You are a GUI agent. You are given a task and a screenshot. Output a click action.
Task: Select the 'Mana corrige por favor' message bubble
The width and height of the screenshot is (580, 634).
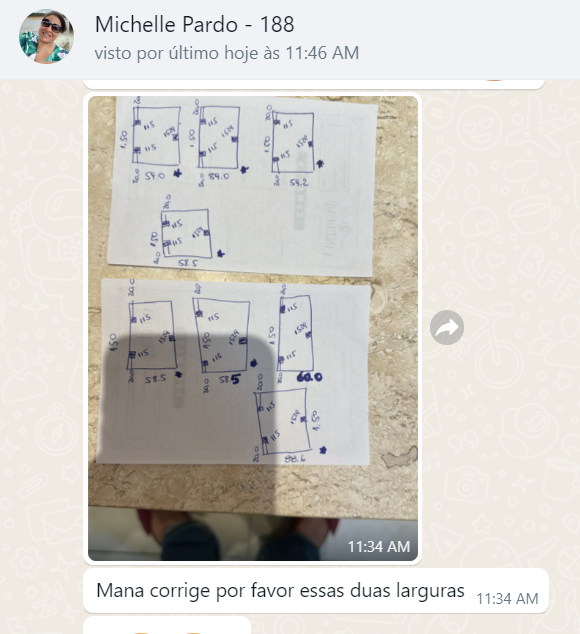click(316, 590)
